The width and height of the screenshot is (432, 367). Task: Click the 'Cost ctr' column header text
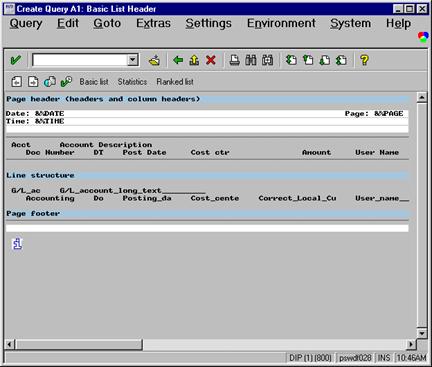click(x=210, y=152)
